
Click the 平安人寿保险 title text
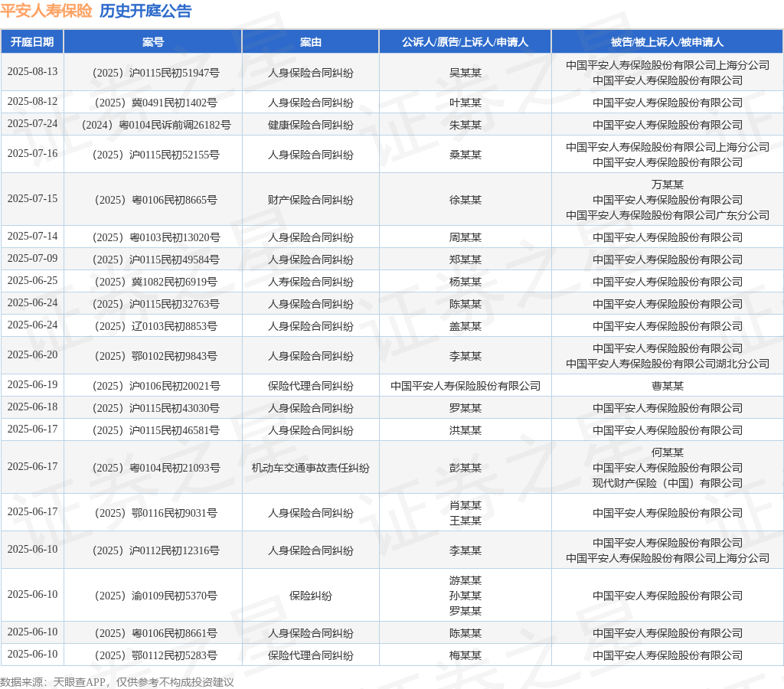pos(46,11)
